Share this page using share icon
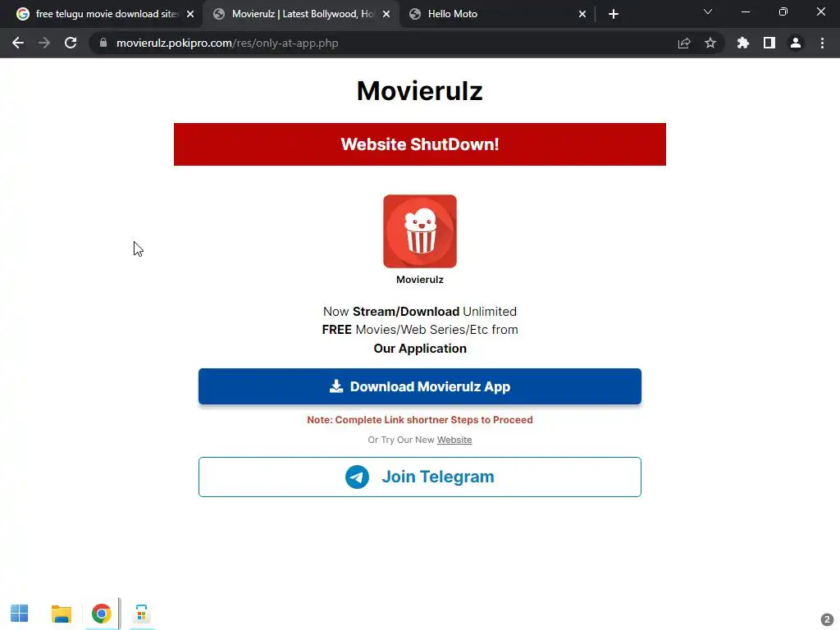 684,43
